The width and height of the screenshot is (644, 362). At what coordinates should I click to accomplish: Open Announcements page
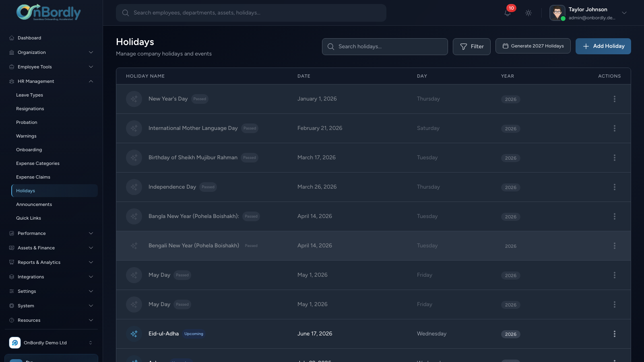click(x=54, y=204)
